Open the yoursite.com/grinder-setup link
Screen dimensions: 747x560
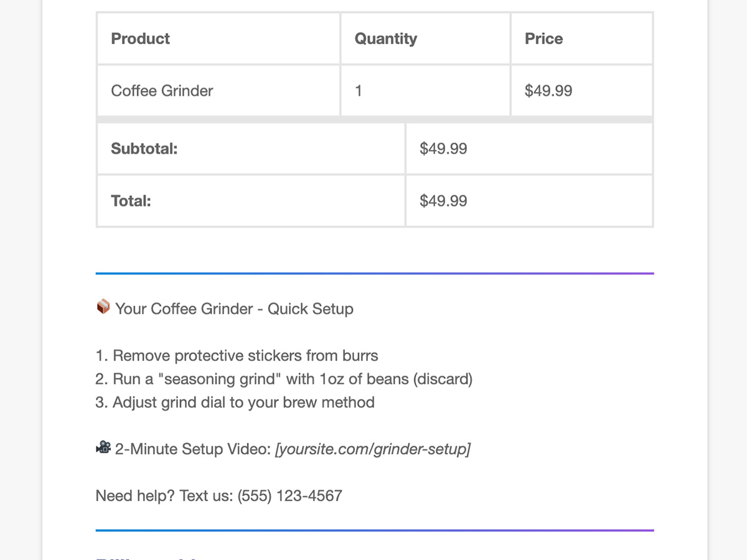click(x=372, y=449)
